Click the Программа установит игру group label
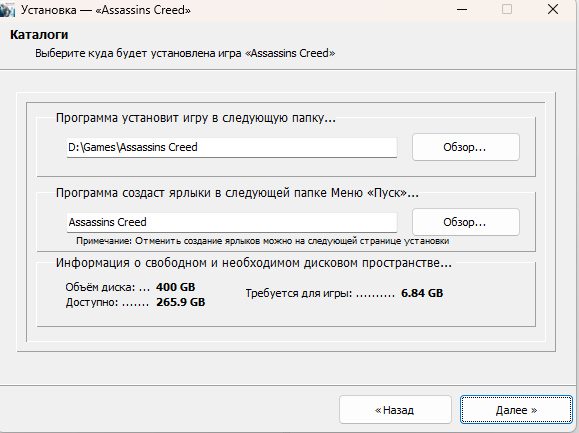This screenshot has width=579, height=433. (196, 118)
